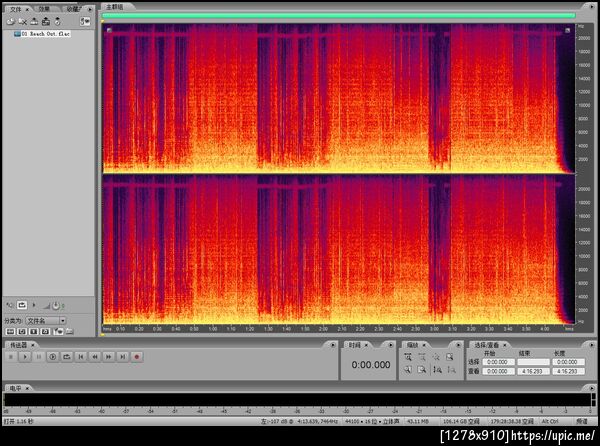Toggle the file options button at toolbar right
The height and width of the screenshot is (446, 600).
pos(85,22)
